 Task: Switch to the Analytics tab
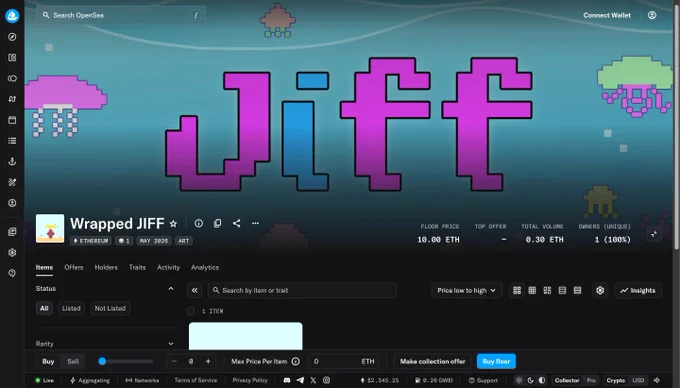205,267
